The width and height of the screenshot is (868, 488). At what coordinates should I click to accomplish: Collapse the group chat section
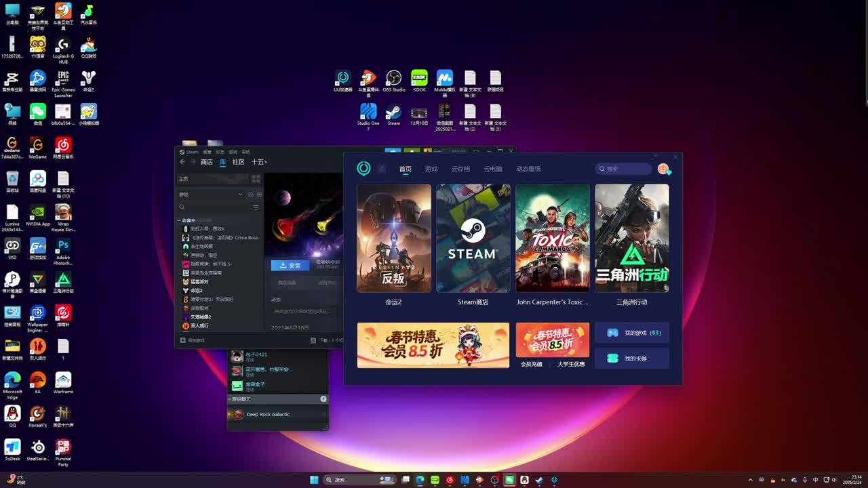coord(230,399)
